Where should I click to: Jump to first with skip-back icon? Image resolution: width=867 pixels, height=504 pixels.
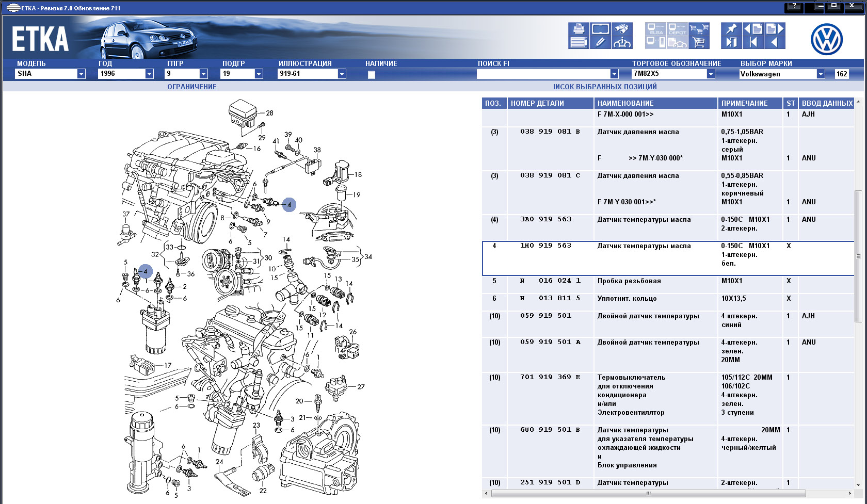pos(753,42)
